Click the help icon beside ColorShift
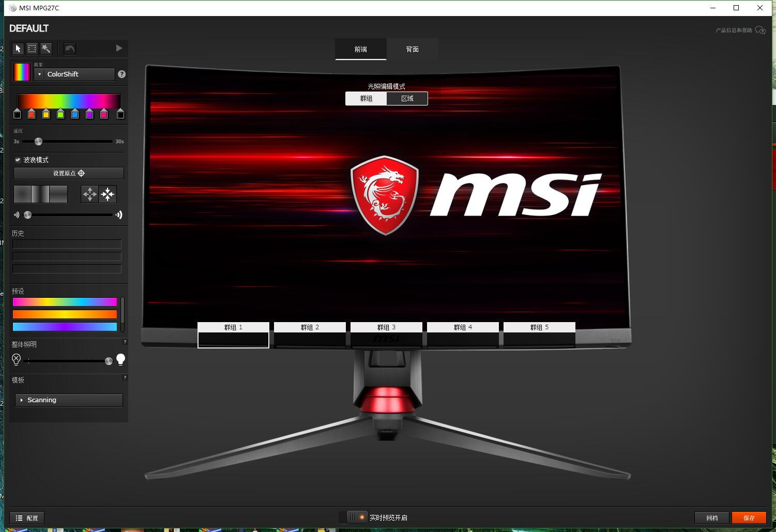 (x=121, y=74)
